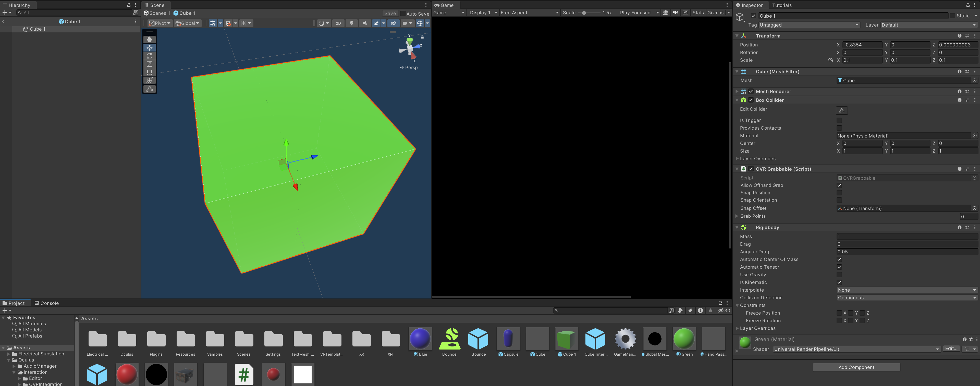Select the Hand tool in Scene toolbar
980x386 pixels.
coord(150,39)
